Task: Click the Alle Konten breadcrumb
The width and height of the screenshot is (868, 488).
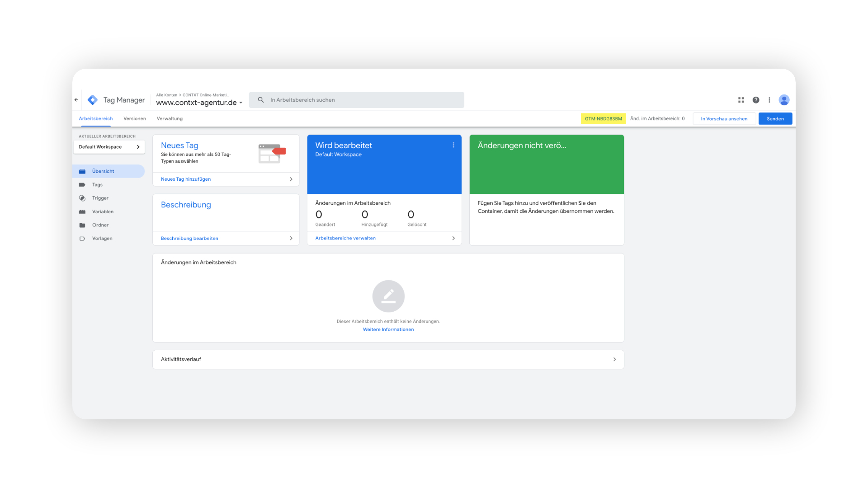Action: point(167,95)
